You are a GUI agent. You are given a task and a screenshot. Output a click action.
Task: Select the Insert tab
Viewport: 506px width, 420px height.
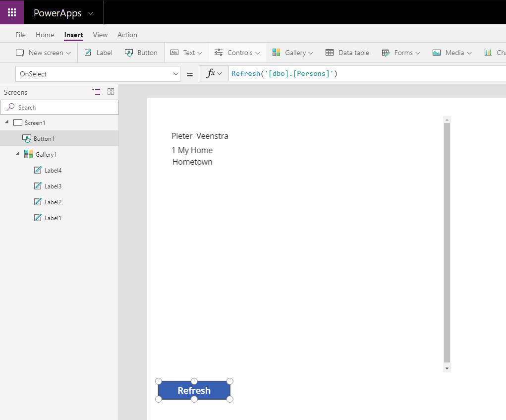[x=73, y=35]
